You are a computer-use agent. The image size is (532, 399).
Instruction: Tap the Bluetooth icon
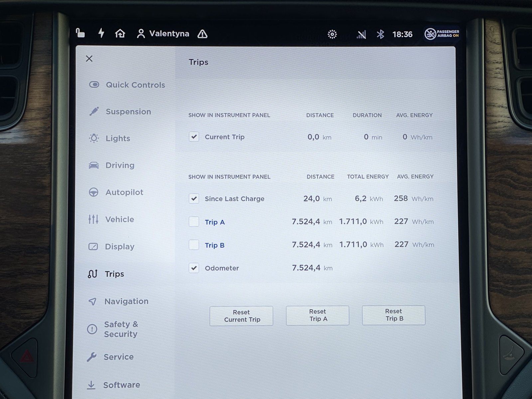tap(380, 34)
